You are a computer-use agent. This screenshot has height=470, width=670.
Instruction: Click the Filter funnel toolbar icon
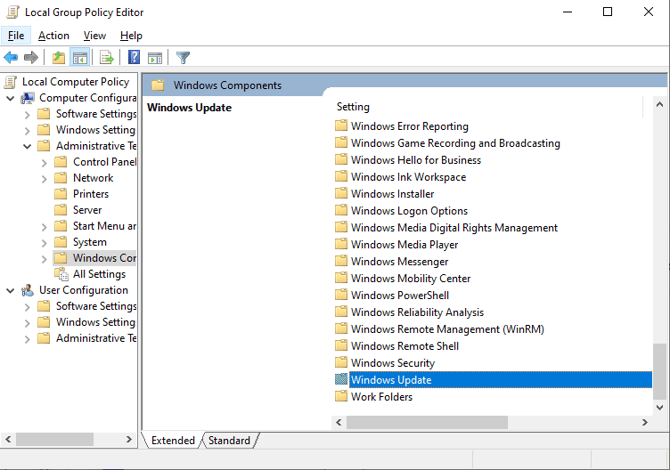click(183, 57)
